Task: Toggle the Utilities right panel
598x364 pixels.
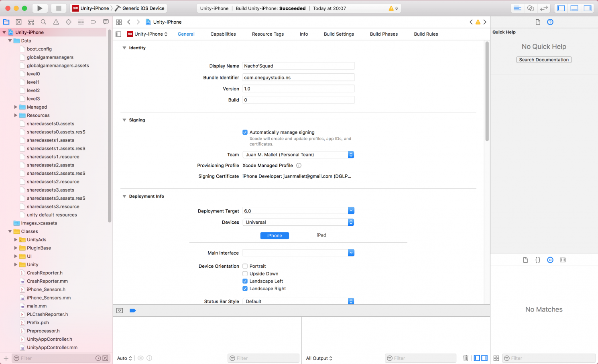Action: pyautogui.click(x=588, y=8)
